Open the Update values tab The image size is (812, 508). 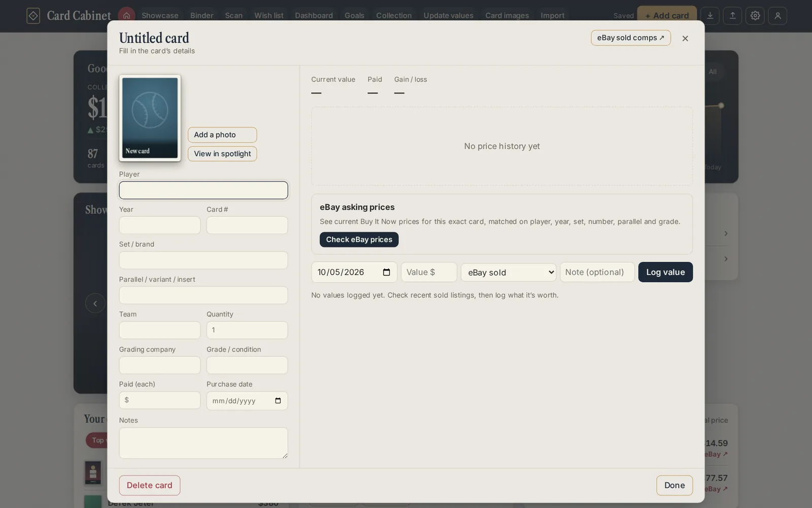coord(448,16)
